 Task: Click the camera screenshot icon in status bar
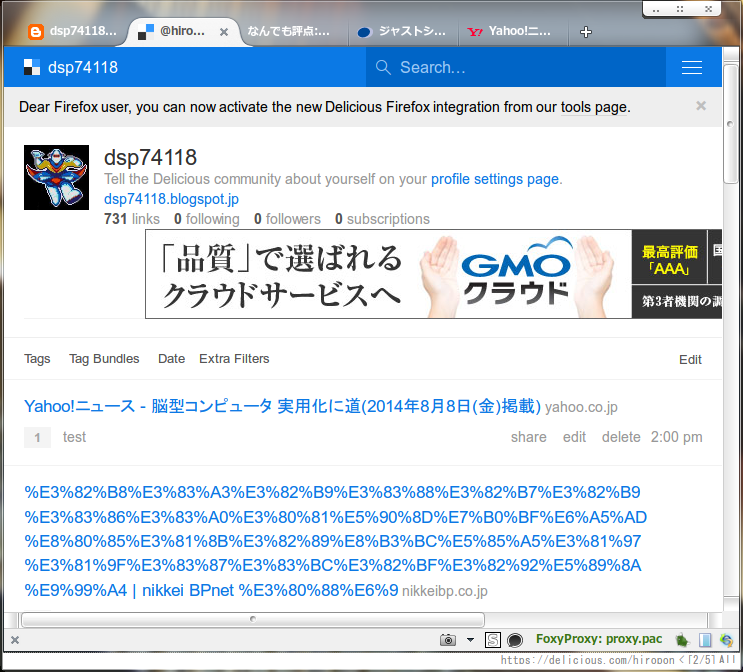[447, 640]
